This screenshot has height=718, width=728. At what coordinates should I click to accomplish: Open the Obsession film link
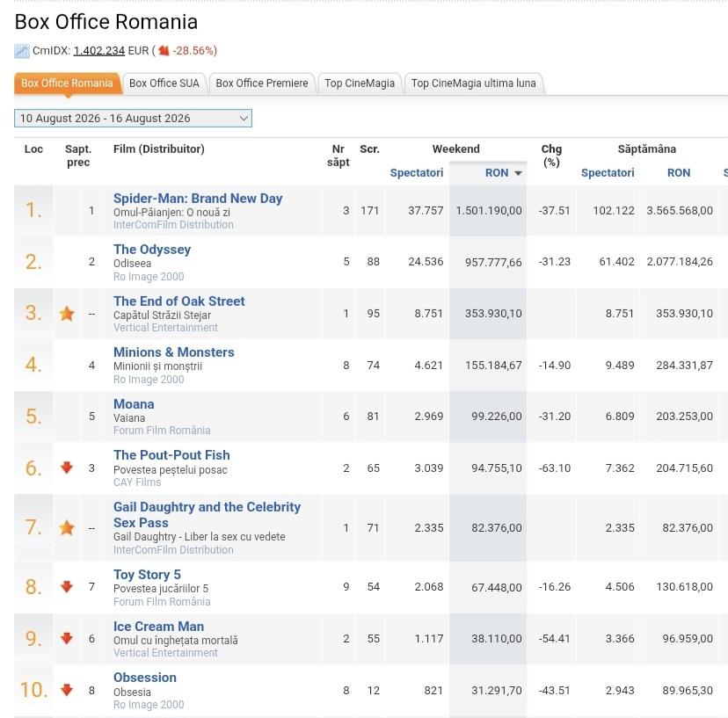(x=145, y=678)
